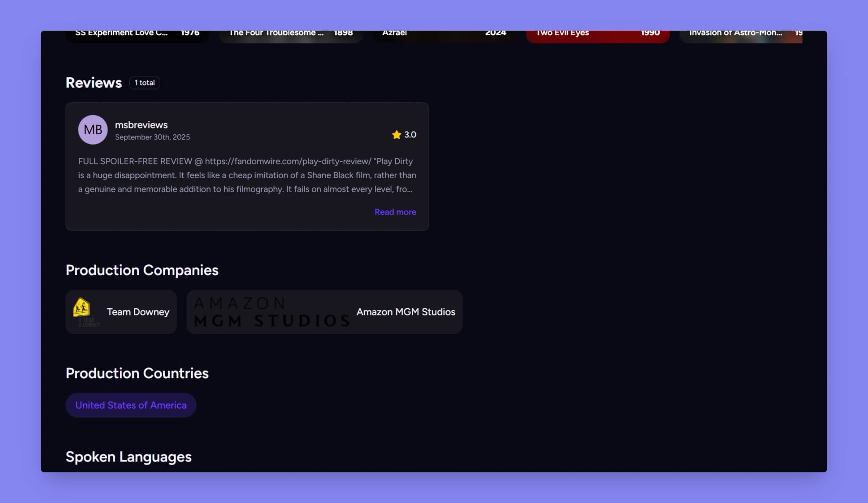The image size is (868, 503).
Task: Click the msbreviews avatar circle
Action: [x=93, y=130]
